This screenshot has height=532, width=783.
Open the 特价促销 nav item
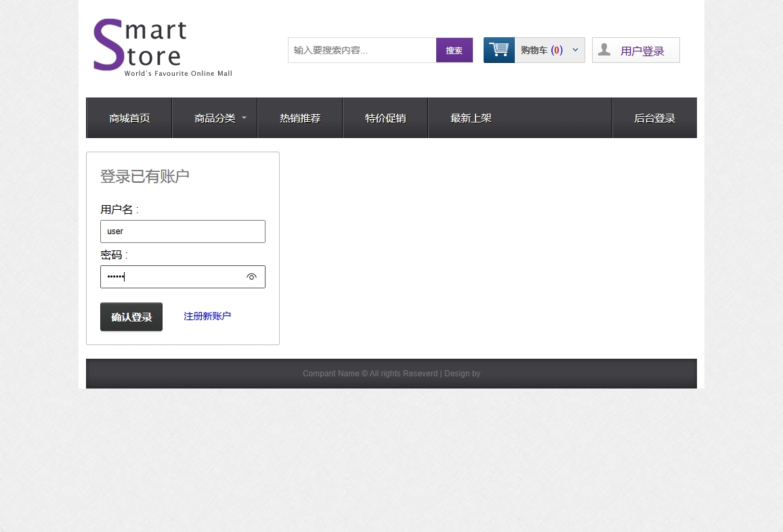(385, 118)
